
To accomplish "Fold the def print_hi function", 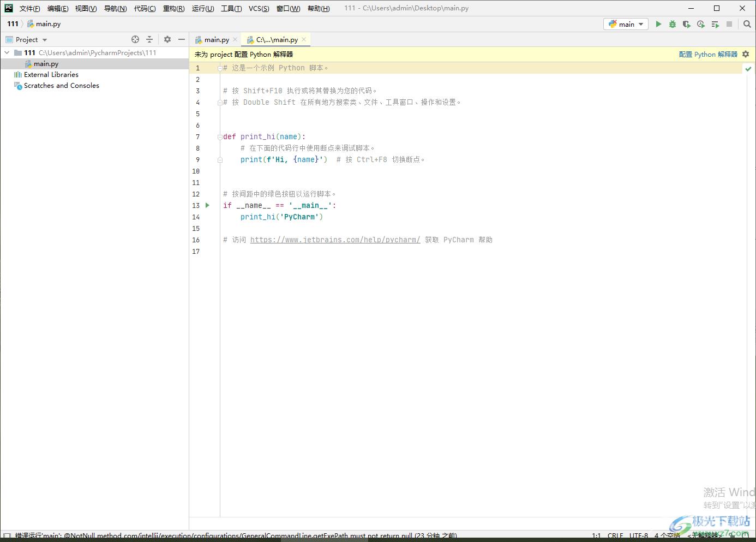I will [x=220, y=137].
